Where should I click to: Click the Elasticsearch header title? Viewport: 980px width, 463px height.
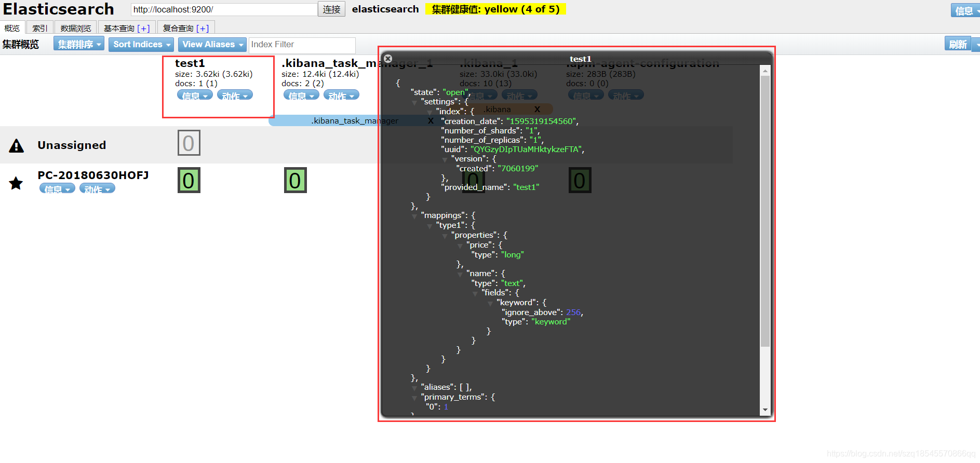[58, 9]
